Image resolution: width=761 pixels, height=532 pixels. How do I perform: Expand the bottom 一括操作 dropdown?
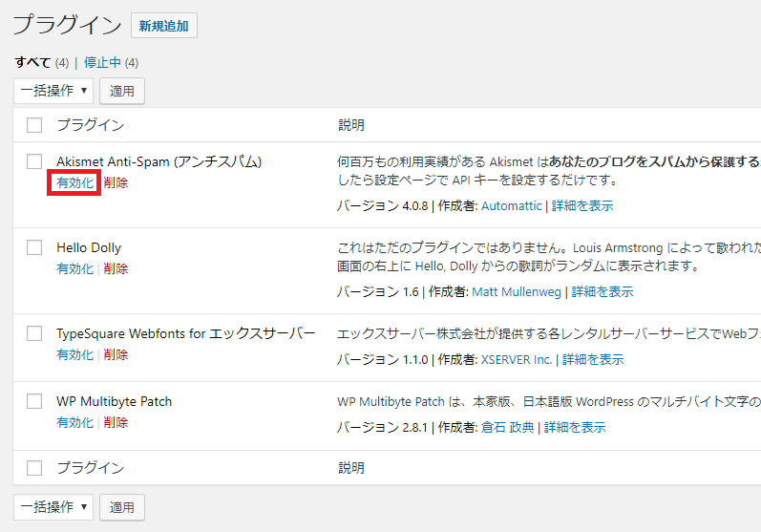[53, 507]
